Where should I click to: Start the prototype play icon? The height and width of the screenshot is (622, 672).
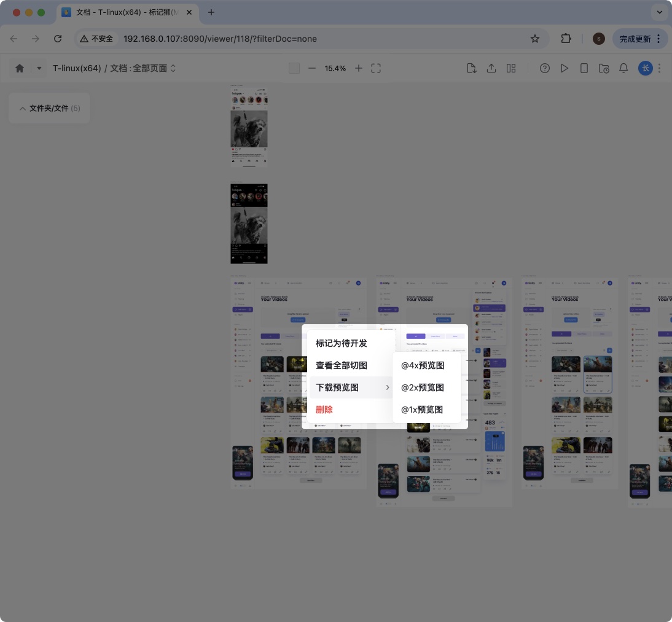click(x=565, y=68)
